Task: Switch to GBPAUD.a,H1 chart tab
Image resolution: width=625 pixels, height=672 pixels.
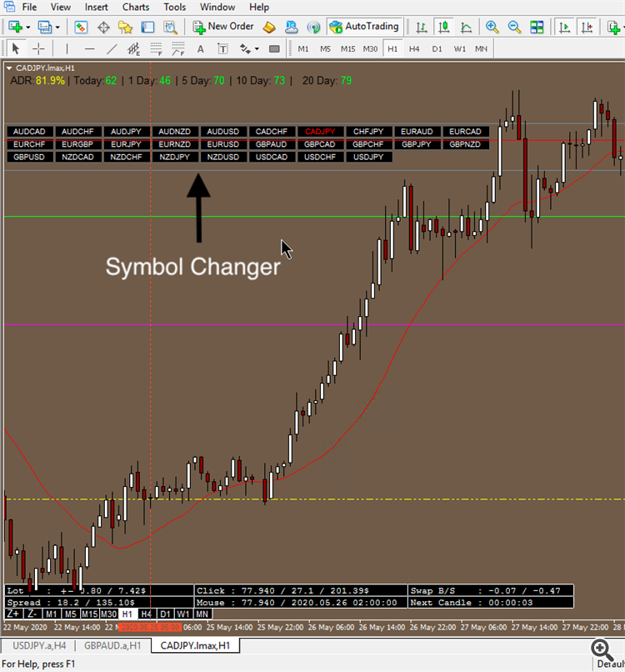Action: point(112,645)
